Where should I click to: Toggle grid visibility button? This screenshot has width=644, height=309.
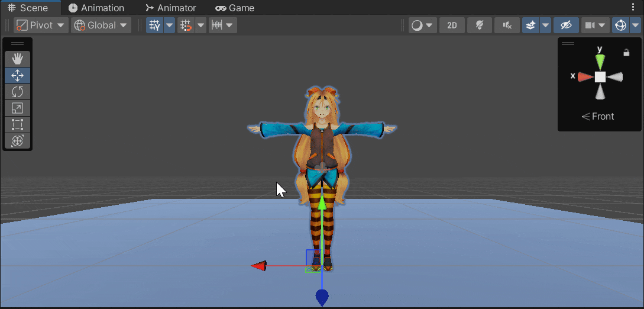point(155,25)
